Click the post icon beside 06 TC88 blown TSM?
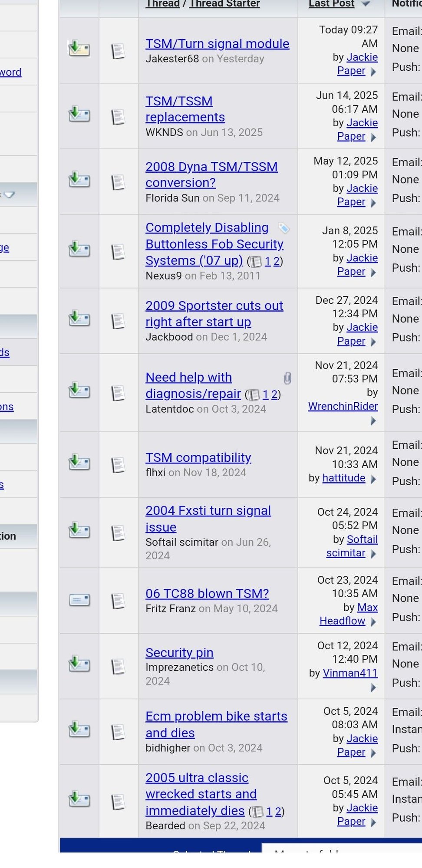 click(118, 601)
